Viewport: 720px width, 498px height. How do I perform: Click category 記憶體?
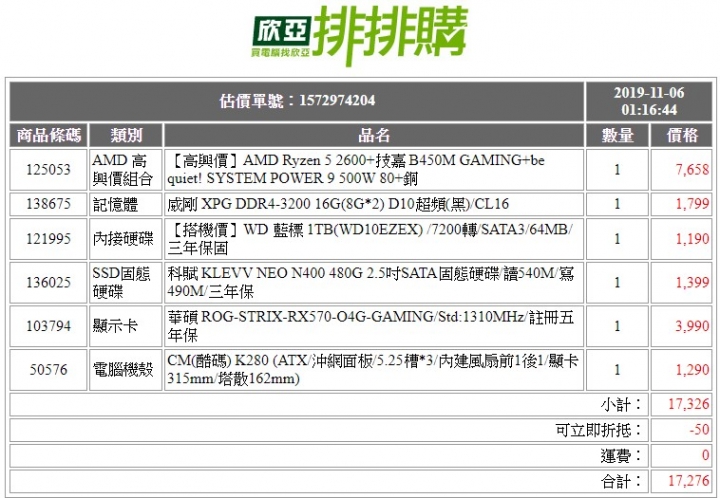[x=115, y=204]
